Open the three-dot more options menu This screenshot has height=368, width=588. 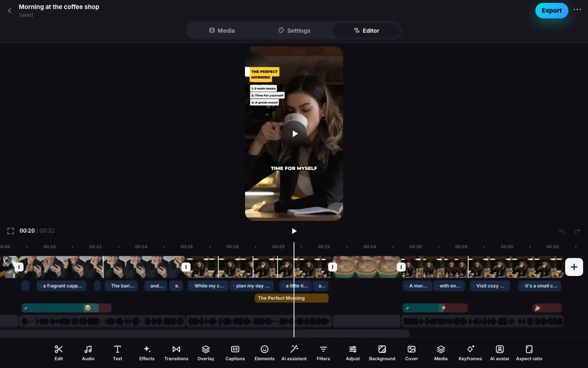(577, 10)
